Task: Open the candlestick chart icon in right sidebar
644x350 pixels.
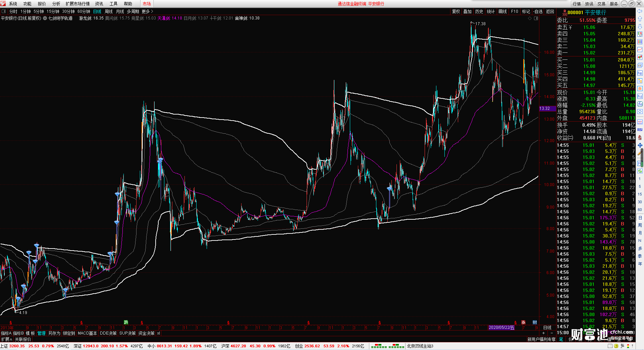Action: coord(640,57)
